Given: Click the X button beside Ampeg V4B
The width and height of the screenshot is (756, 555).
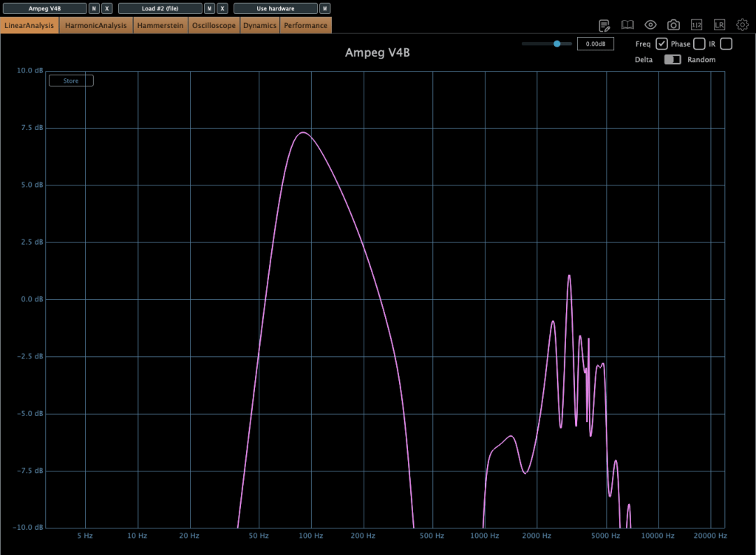Looking at the screenshot, I should (107, 8).
